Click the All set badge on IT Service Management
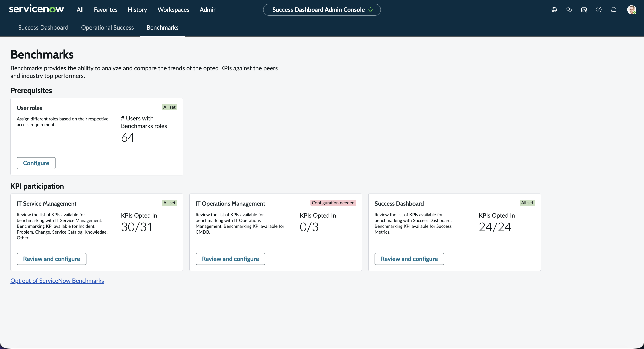Screen dimensions: 644x349 (x=169, y=203)
